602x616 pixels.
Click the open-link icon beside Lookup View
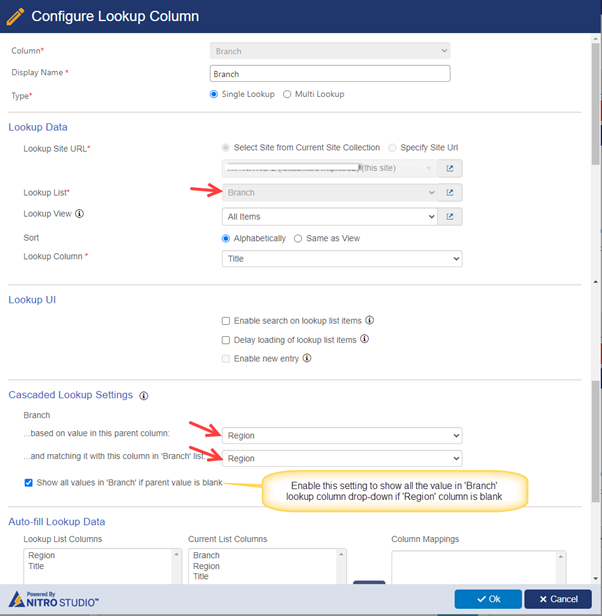point(450,216)
